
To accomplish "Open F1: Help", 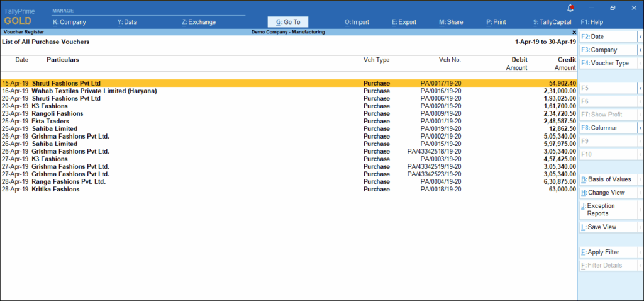I will (592, 22).
